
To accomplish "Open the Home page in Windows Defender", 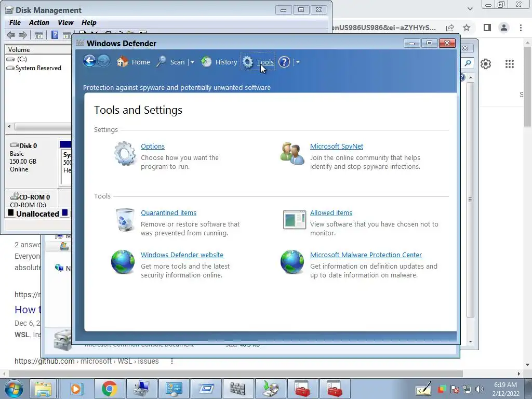I will 134,62.
